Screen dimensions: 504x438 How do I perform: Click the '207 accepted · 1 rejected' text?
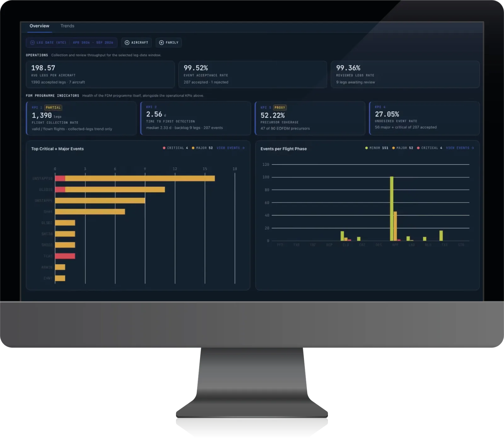click(x=206, y=82)
